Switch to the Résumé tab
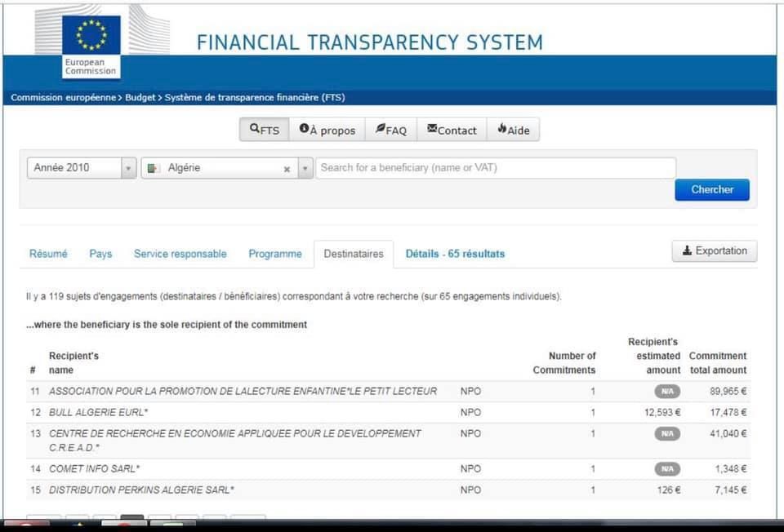The height and width of the screenshot is (532, 784). pyautogui.click(x=48, y=254)
